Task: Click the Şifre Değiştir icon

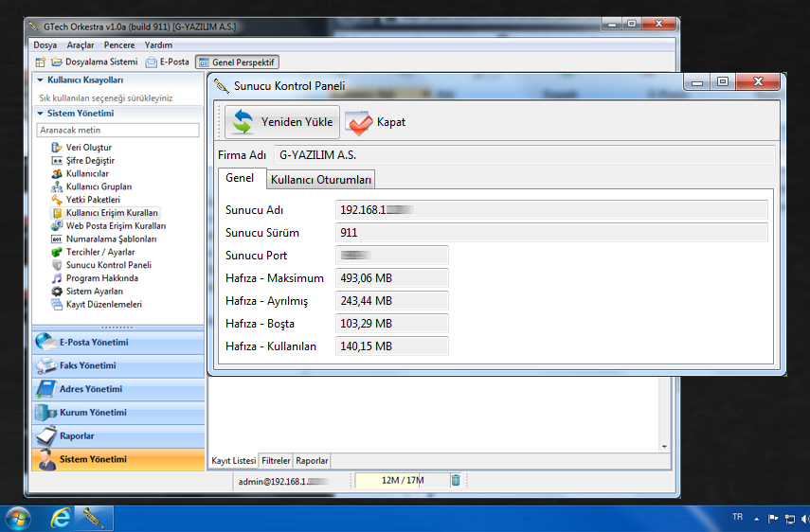Action: click(57, 161)
